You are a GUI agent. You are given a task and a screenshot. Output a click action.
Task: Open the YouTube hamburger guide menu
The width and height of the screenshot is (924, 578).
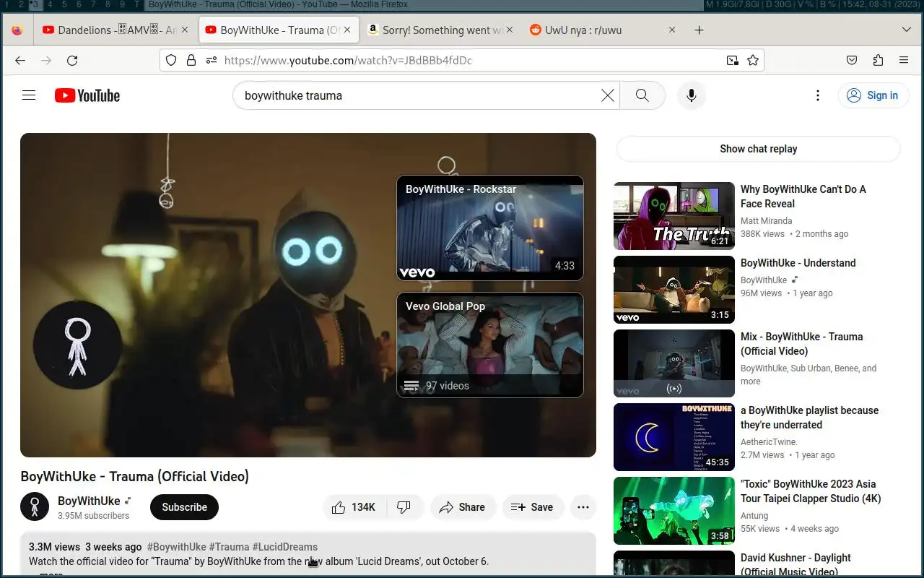(29, 95)
